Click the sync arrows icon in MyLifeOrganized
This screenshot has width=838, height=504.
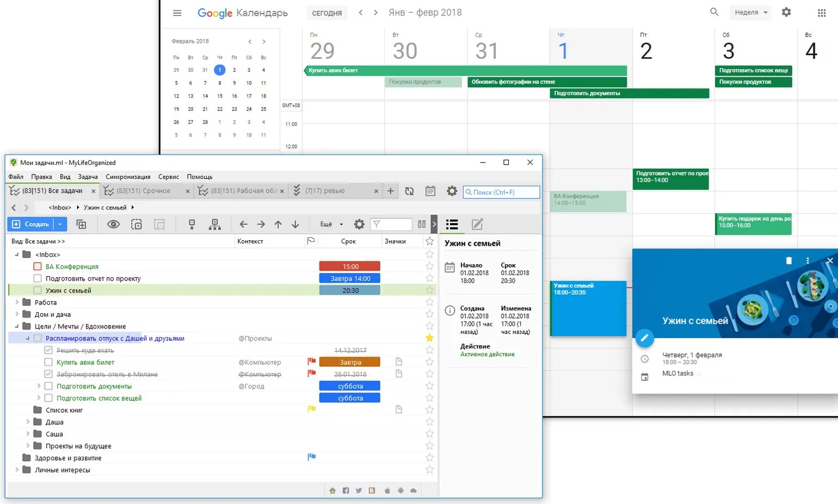click(x=409, y=191)
